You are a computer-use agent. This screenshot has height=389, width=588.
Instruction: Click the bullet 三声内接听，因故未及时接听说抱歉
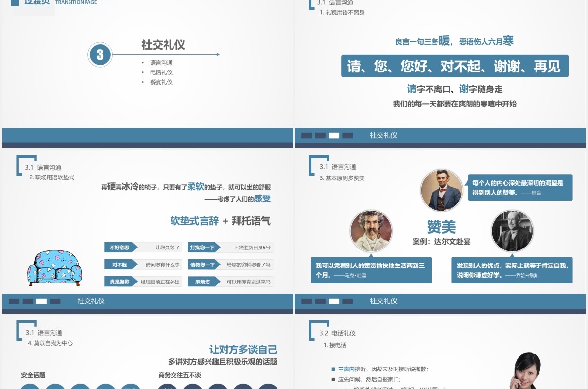[x=383, y=369]
